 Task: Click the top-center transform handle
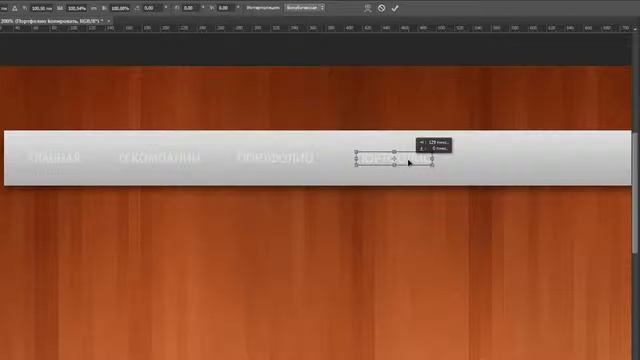[394, 152]
